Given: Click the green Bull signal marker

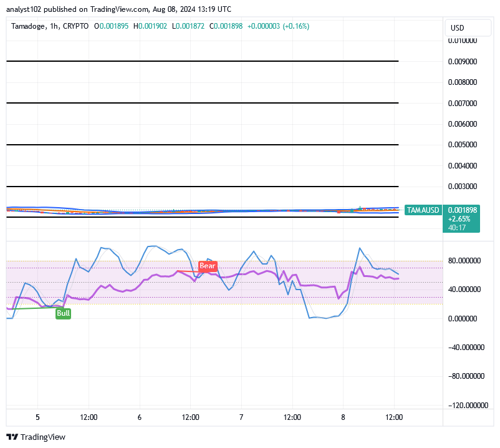Looking at the screenshot, I should (x=63, y=313).
